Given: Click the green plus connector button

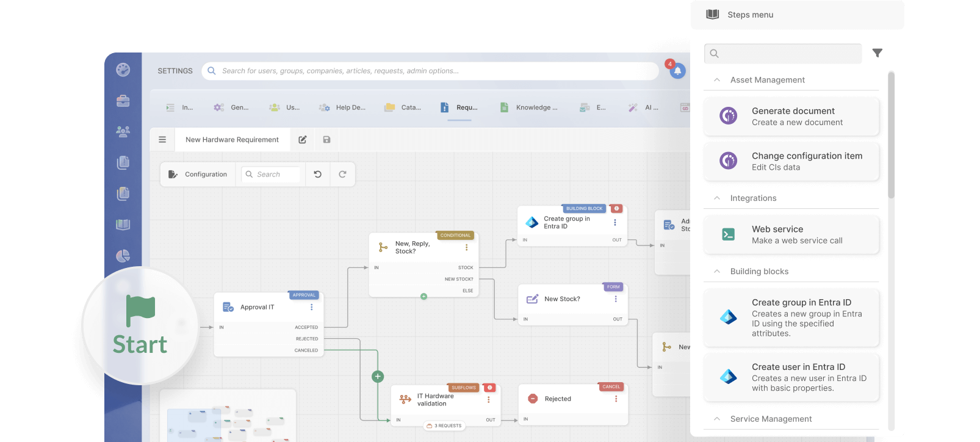Looking at the screenshot, I should [x=378, y=377].
